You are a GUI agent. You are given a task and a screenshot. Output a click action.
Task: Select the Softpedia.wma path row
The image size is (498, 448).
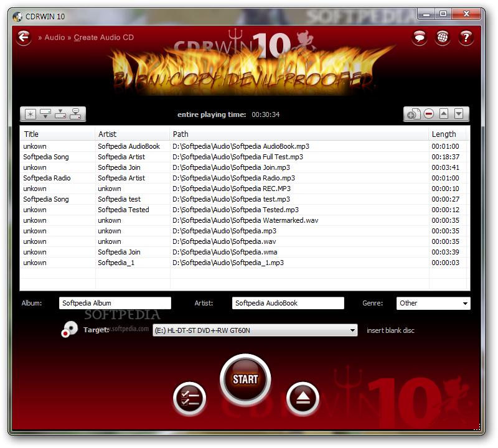click(x=245, y=252)
